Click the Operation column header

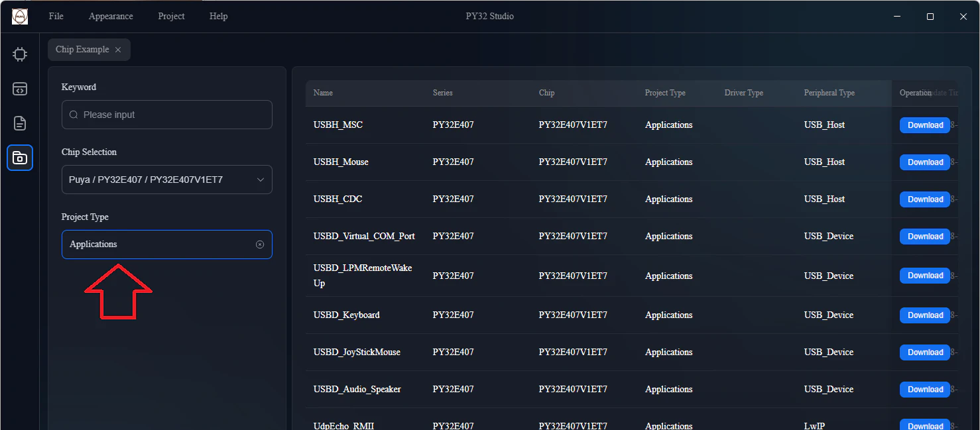916,93
